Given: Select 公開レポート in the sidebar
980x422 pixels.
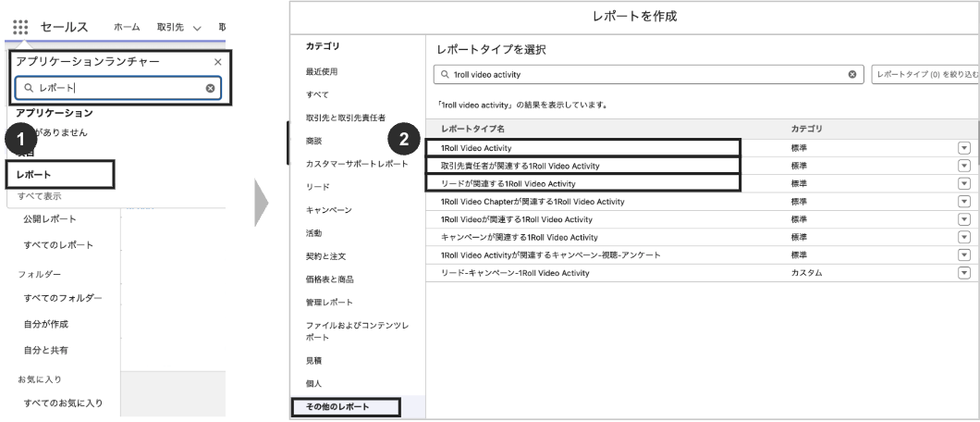Looking at the screenshot, I should pos(50,219).
